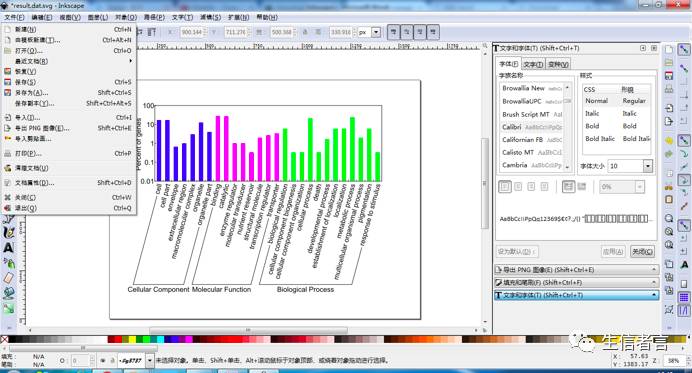
Task: Open the font size dropdown
Action: tap(647, 166)
